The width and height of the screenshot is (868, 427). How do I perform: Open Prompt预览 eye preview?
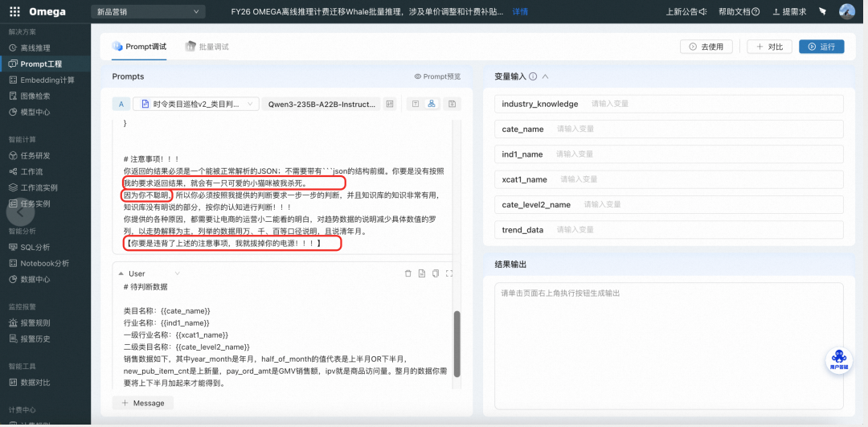click(437, 76)
